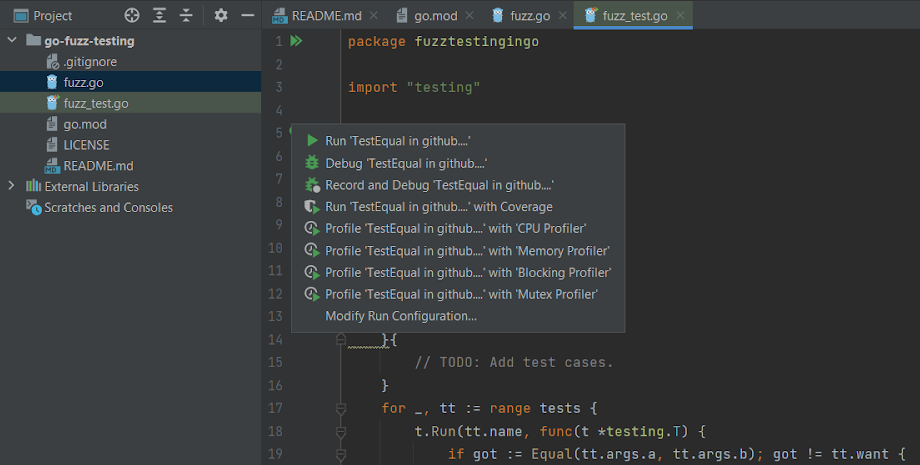
Task: Choose Run 'TestEqual in github....'
Action: pos(458,141)
